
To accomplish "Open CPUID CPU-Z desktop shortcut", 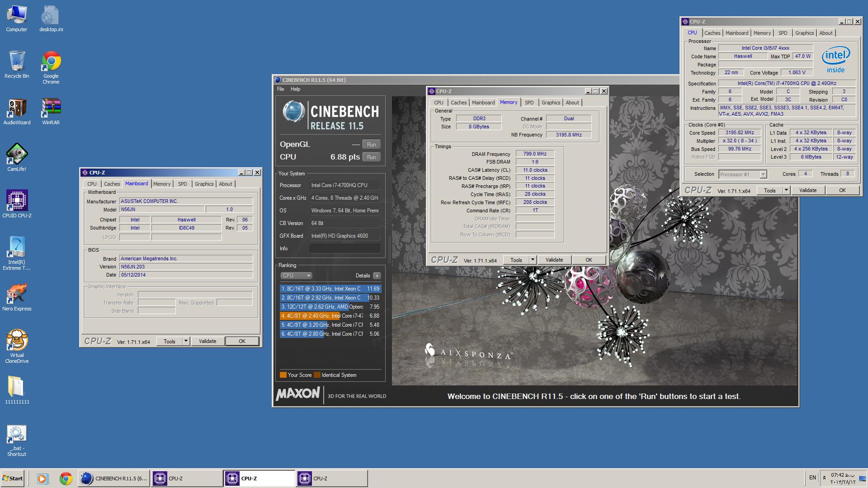I will tap(17, 204).
